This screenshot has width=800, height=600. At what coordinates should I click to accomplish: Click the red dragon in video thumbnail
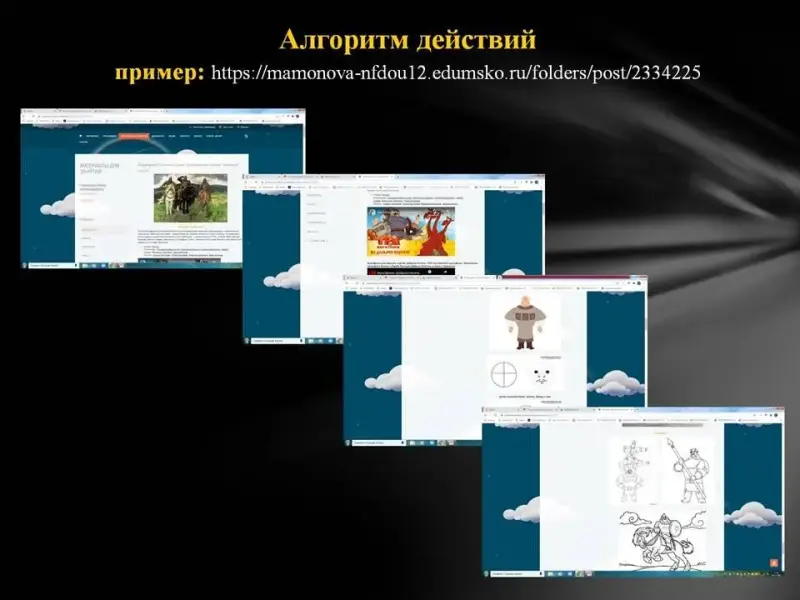tap(431, 228)
